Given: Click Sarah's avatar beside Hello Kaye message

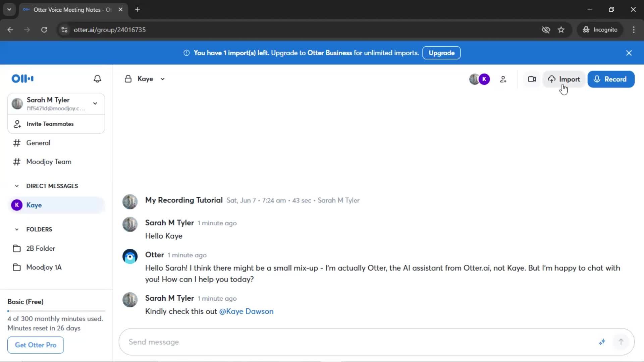Looking at the screenshot, I should pos(130,225).
